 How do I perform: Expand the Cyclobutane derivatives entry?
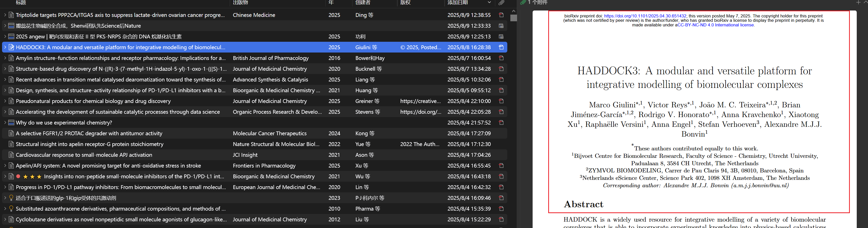5,220
